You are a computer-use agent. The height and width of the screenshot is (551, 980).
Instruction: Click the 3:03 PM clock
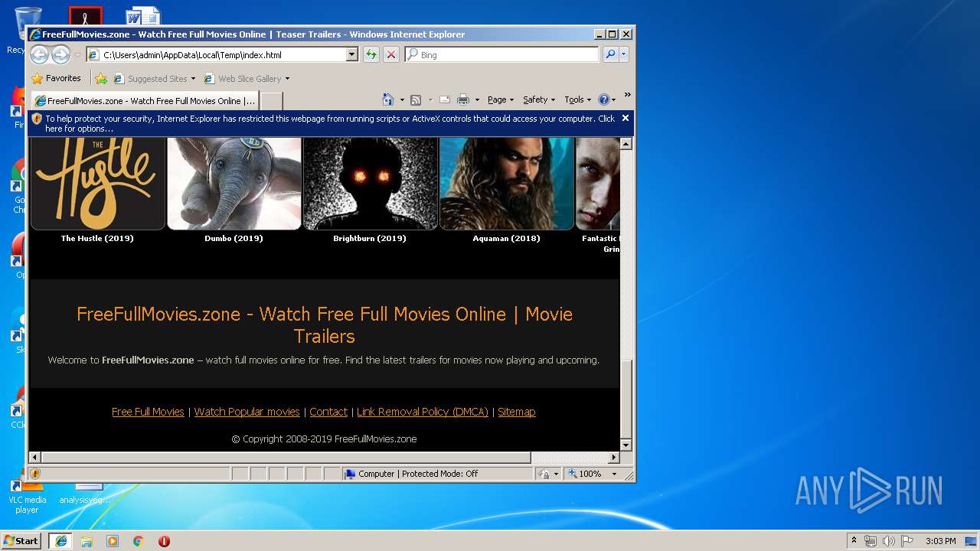pos(940,541)
